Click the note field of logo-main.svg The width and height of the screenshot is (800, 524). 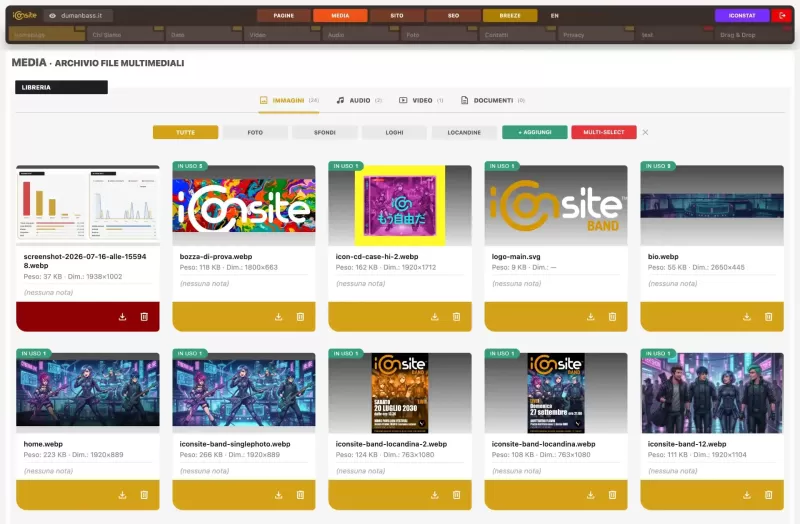click(x=556, y=284)
